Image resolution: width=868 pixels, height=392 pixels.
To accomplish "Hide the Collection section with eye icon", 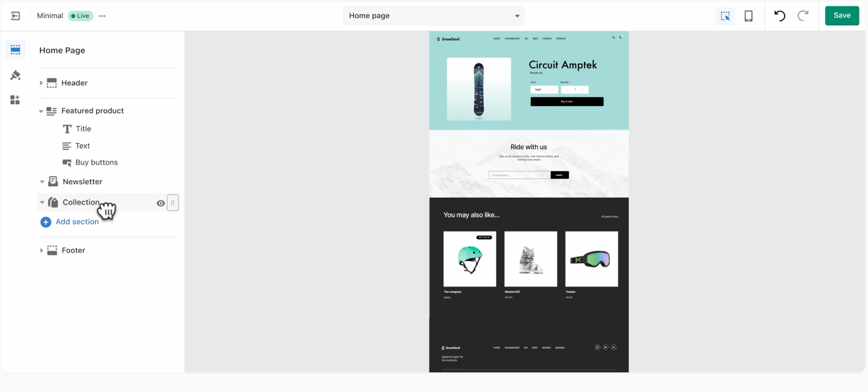I will [161, 203].
